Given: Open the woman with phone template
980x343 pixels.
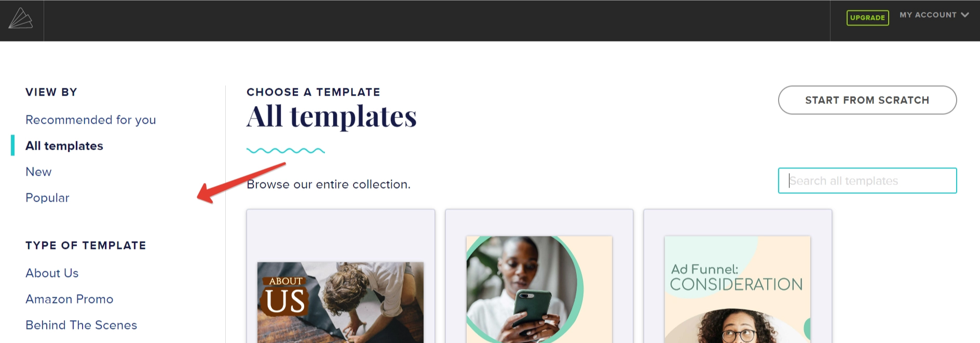Looking at the screenshot, I should coord(539,289).
